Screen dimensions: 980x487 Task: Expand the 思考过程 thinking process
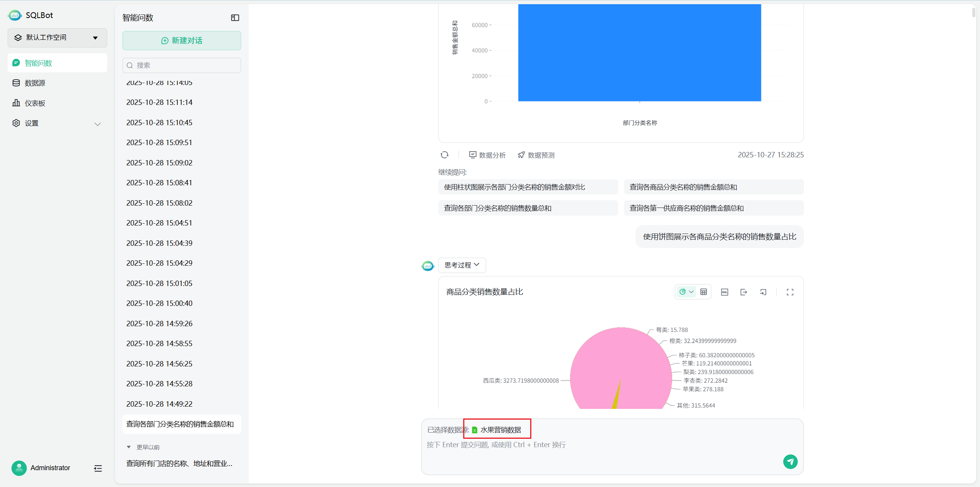pos(462,265)
